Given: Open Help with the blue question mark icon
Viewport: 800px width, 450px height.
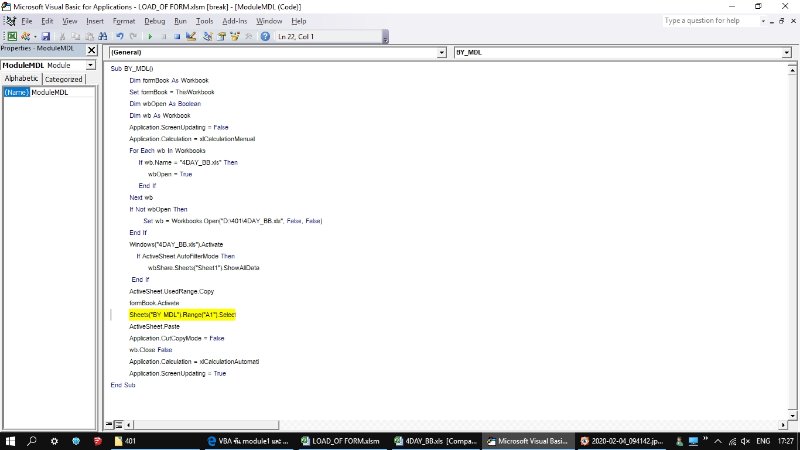Looking at the screenshot, I should click(265, 36).
